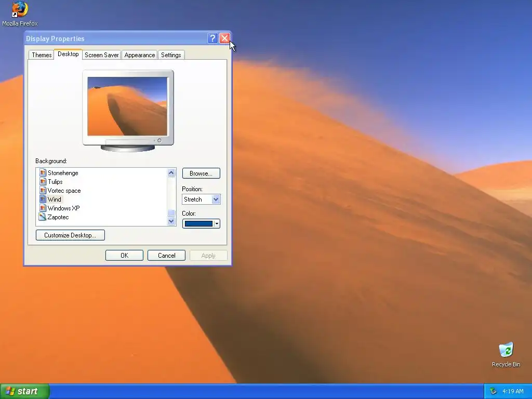This screenshot has width=532, height=399.
Task: Click the system tray network icon
Action: (x=494, y=391)
